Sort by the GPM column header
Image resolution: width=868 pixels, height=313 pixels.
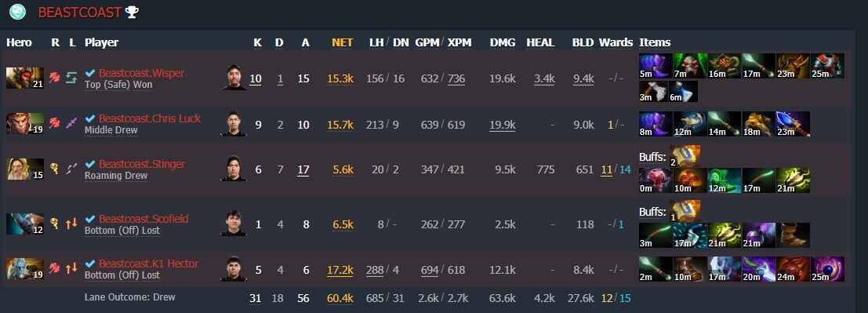(x=427, y=42)
